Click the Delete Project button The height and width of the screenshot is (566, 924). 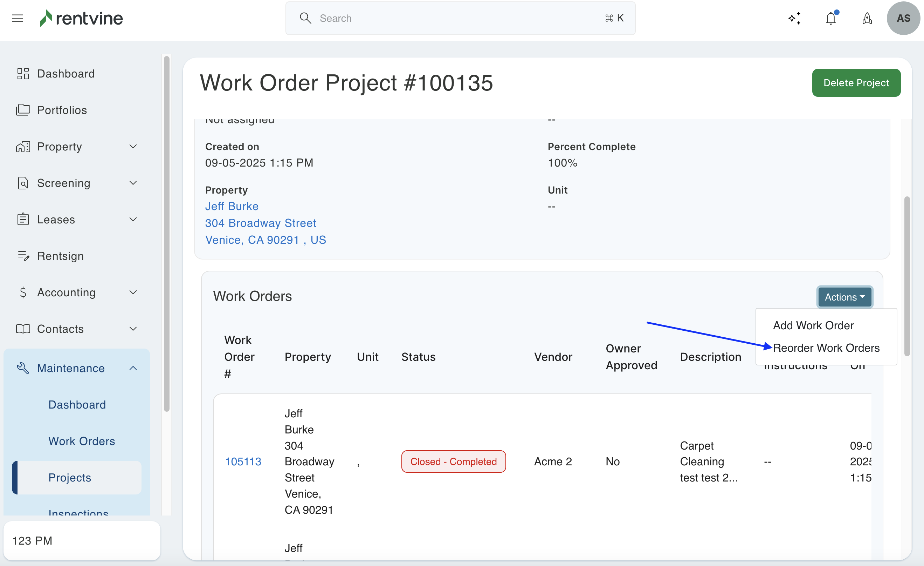coord(856,82)
